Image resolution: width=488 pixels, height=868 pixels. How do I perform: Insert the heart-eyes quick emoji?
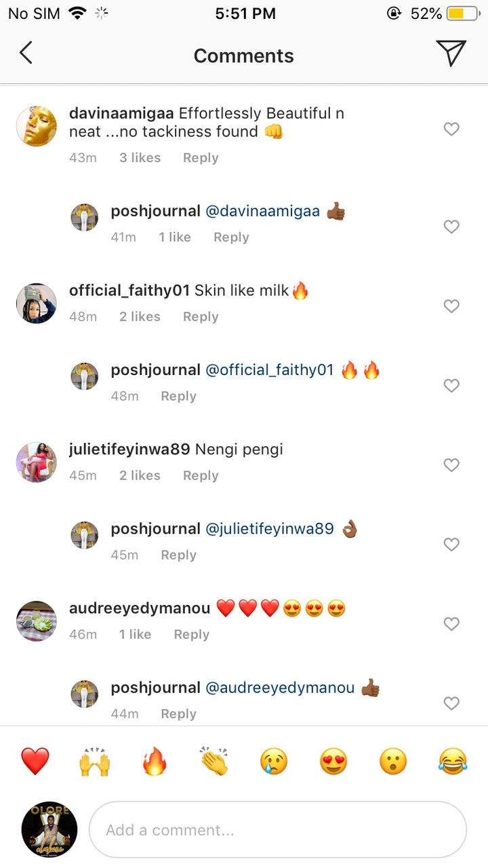(x=333, y=762)
